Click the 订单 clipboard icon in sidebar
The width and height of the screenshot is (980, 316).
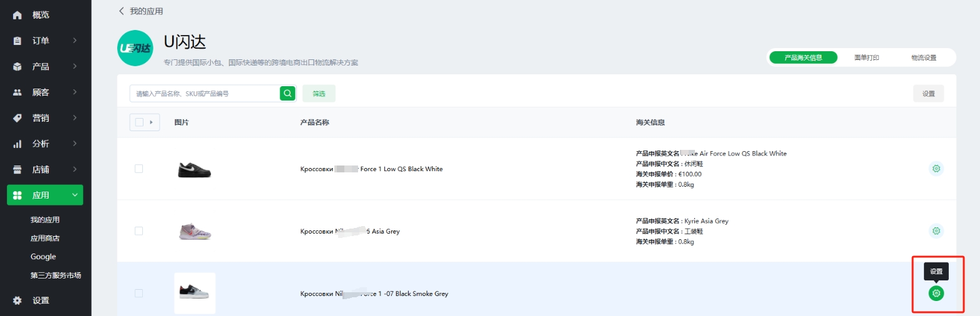(17, 41)
